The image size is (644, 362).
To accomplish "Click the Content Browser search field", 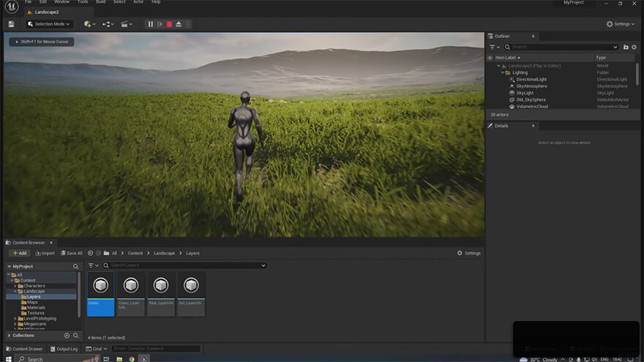I will (x=187, y=265).
